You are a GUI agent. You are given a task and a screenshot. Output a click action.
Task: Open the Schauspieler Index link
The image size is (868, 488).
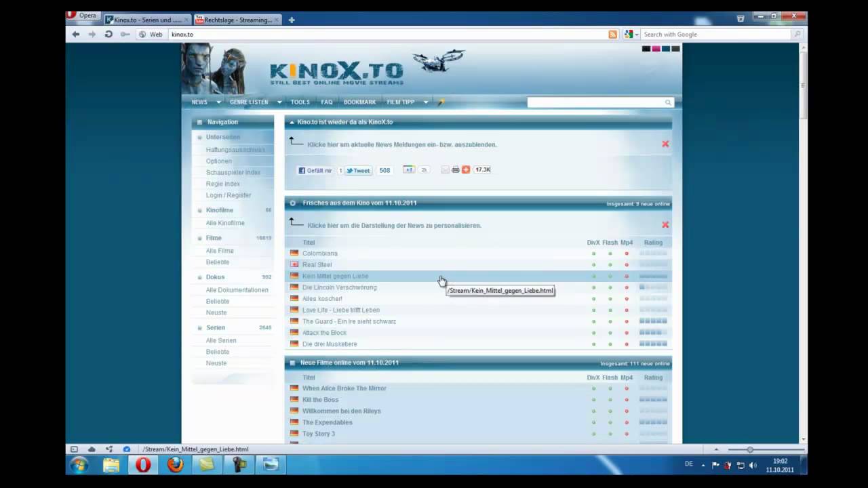(x=233, y=172)
